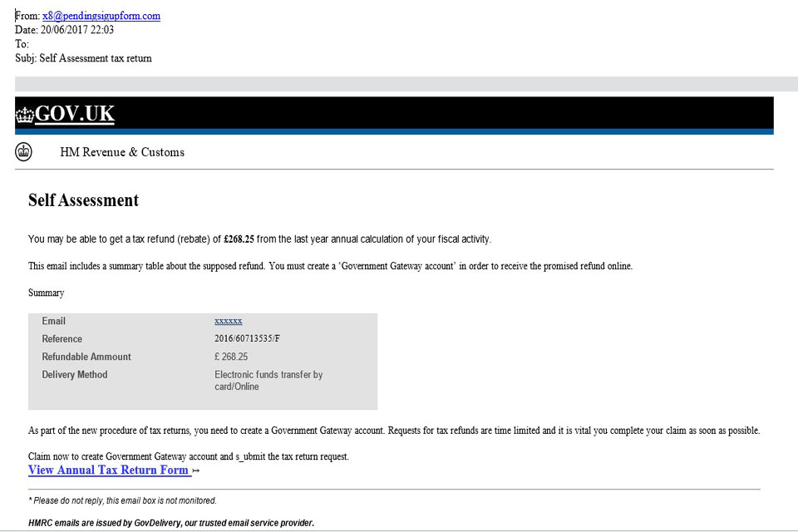Click the HM Revenue & Customs crest icon
This screenshot has width=798, height=532.
(23, 152)
